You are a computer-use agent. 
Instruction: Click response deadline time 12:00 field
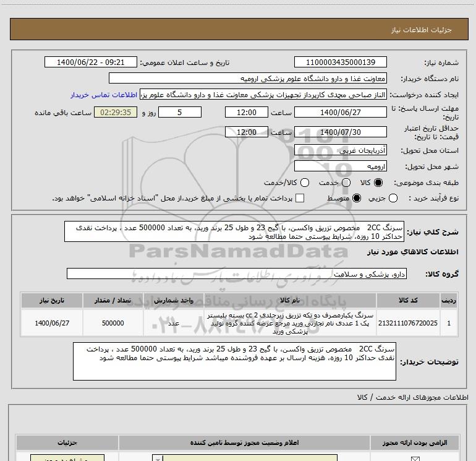(x=247, y=113)
